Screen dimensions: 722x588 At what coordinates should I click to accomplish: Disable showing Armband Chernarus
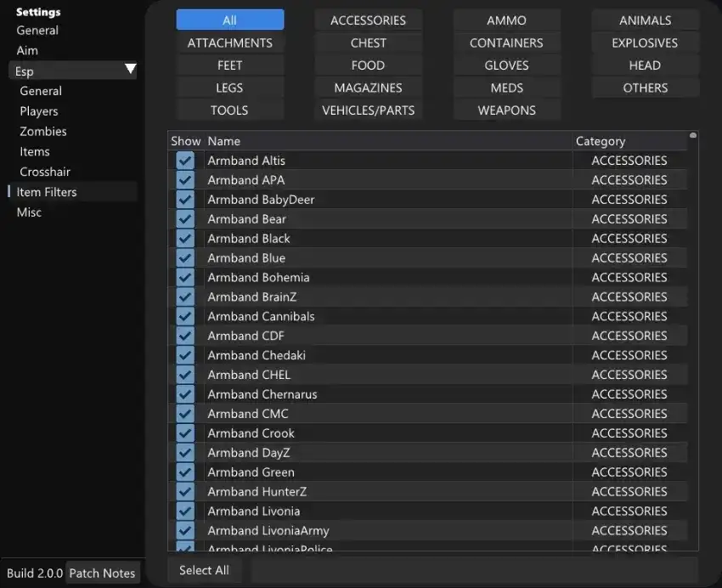(184, 393)
